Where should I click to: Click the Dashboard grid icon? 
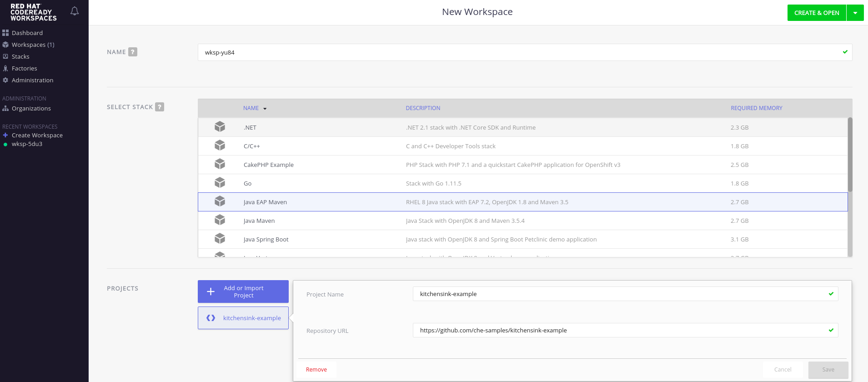tap(5, 33)
